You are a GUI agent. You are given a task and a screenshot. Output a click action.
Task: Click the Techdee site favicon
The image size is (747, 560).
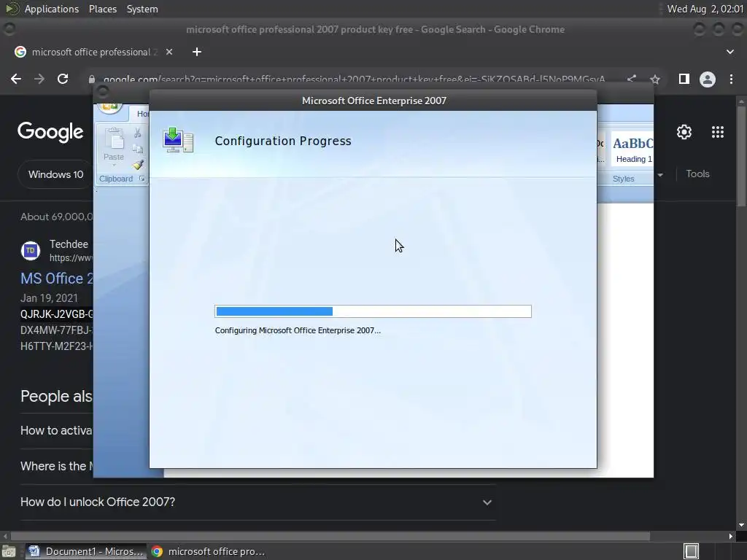[x=31, y=251]
